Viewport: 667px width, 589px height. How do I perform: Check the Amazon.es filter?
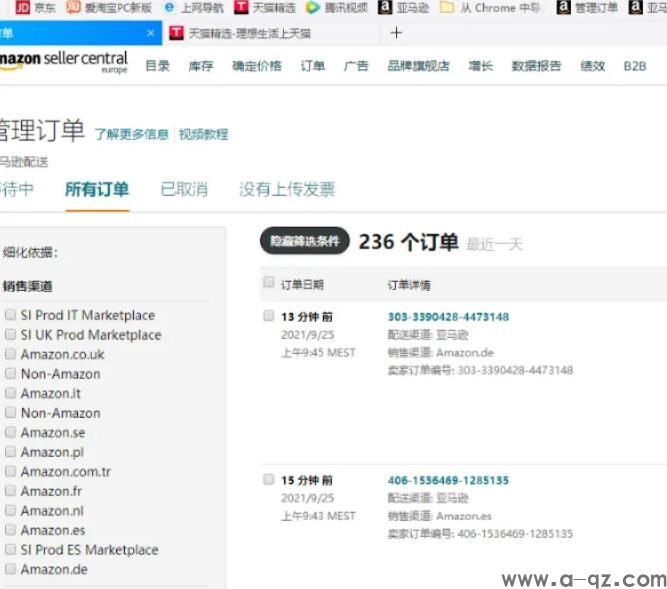(x=10, y=530)
